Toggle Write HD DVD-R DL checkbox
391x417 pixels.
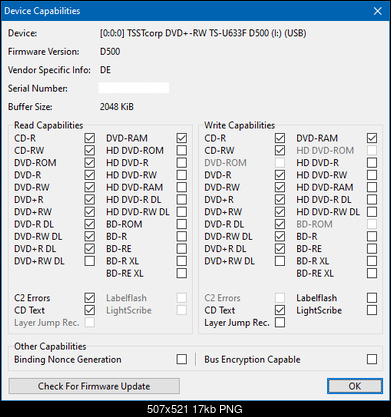click(372, 200)
